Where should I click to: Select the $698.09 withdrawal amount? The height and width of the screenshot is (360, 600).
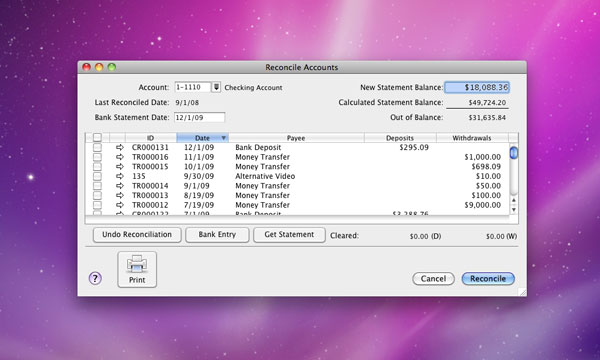(486, 166)
